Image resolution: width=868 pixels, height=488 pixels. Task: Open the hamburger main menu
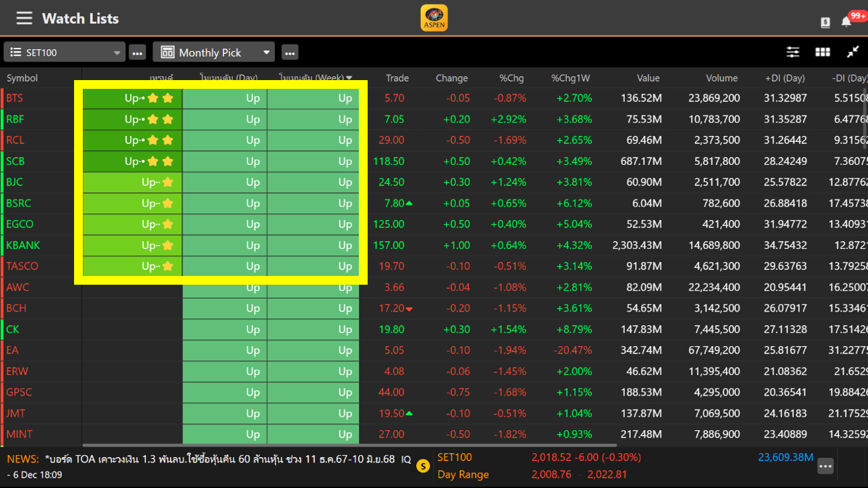click(24, 18)
